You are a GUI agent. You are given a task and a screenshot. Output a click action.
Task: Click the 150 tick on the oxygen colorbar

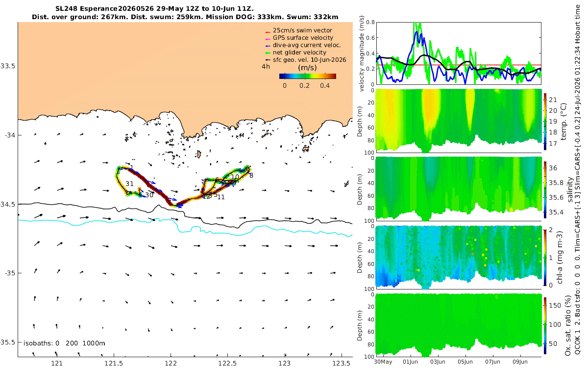(x=556, y=305)
